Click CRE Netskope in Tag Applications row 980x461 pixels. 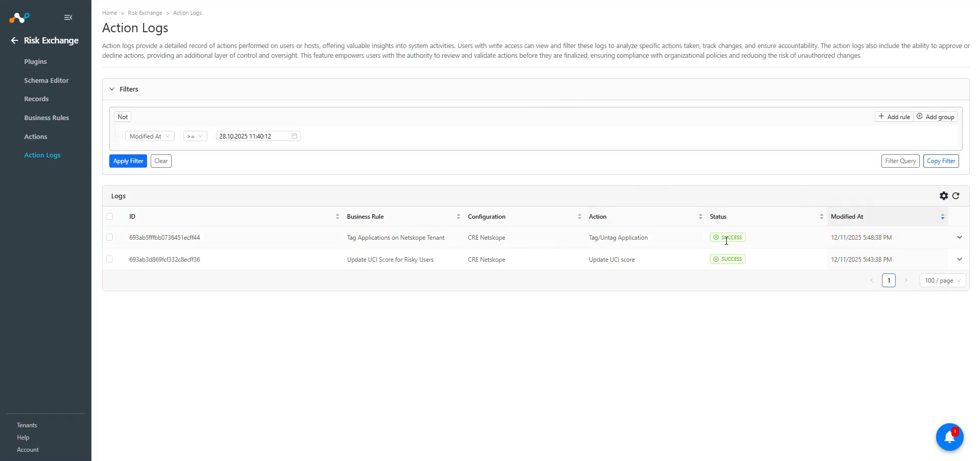coord(486,238)
